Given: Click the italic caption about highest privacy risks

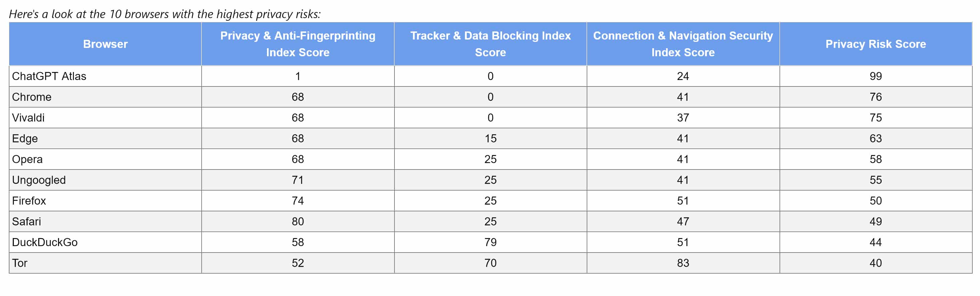Looking at the screenshot, I should coord(165,14).
